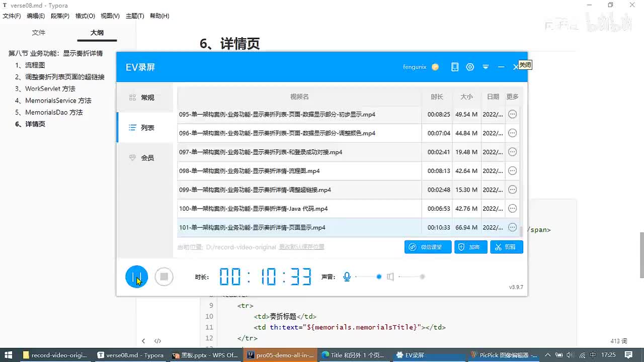
Task: Collapse the Typora sidebar with back arrow
Action: pos(143,341)
